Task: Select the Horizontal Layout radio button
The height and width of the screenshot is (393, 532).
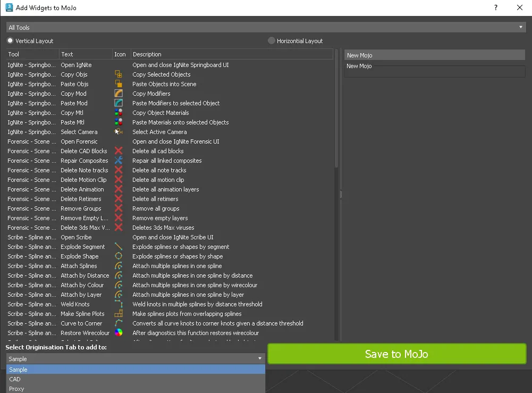Action: [272, 41]
